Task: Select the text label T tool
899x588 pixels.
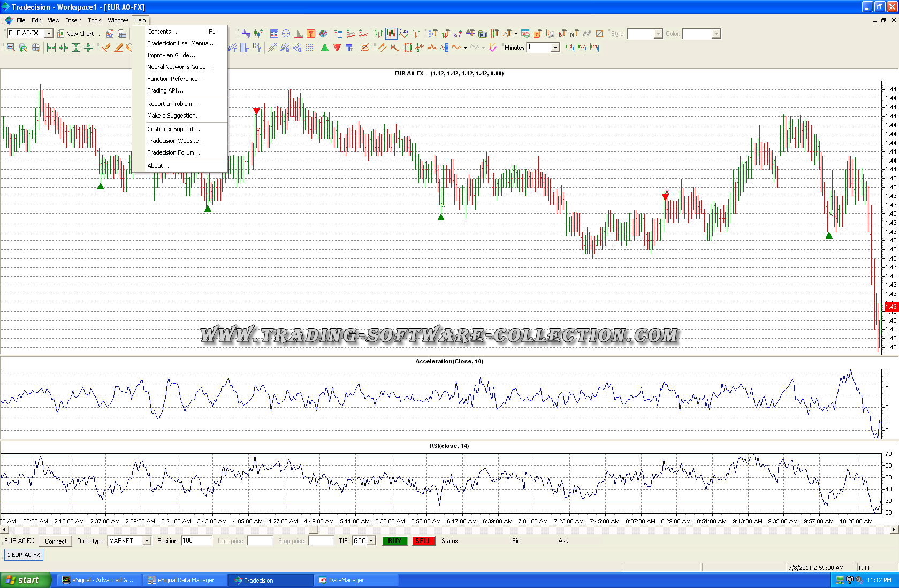Action: point(349,48)
